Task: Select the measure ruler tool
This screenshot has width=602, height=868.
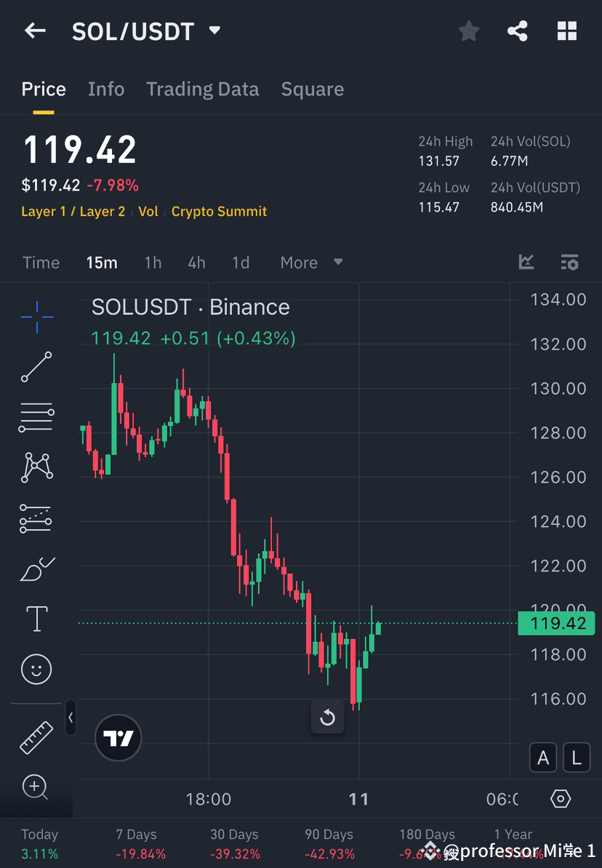Action: 36,736
